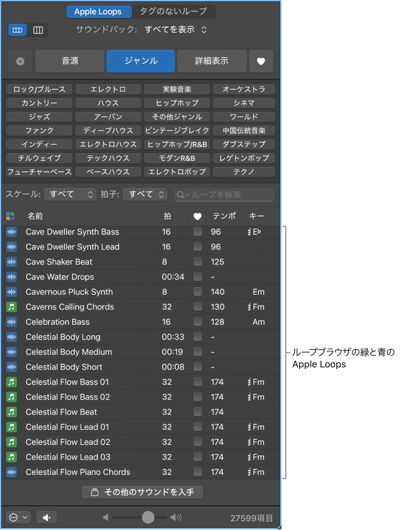The width and height of the screenshot is (420, 530).
Task: Click audio loop icon for Cave Shaker Beat
Action: [x=11, y=262]
